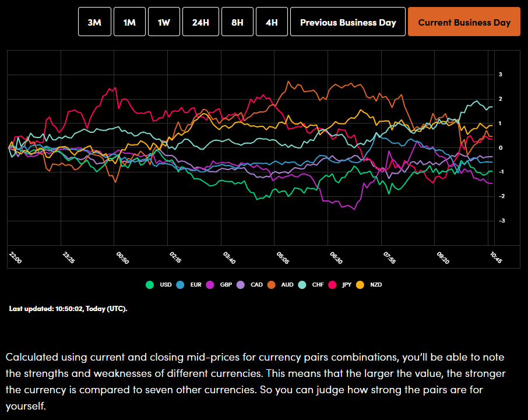The height and width of the screenshot is (420, 528).
Task: Show the Previous Business Day chart
Action: pos(347,22)
